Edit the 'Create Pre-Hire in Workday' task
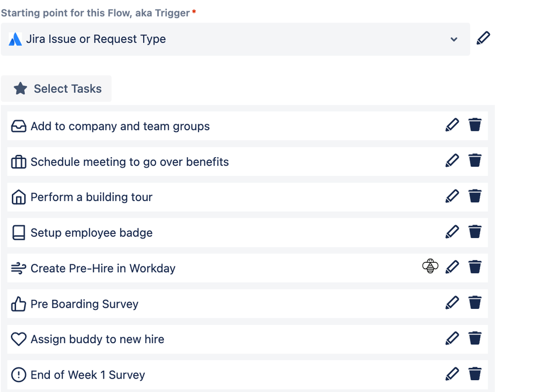Screen dimensions: 536x392 pyautogui.click(x=452, y=267)
